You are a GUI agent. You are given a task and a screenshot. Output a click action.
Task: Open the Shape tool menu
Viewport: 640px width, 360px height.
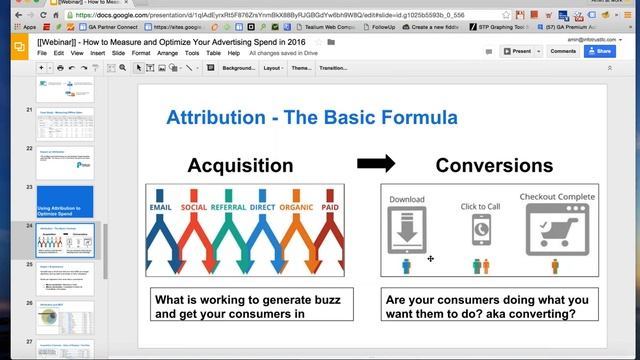click(x=173, y=68)
